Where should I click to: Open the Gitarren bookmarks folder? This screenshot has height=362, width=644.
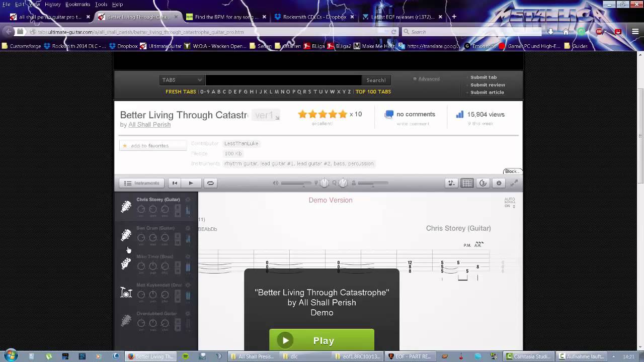point(288,46)
